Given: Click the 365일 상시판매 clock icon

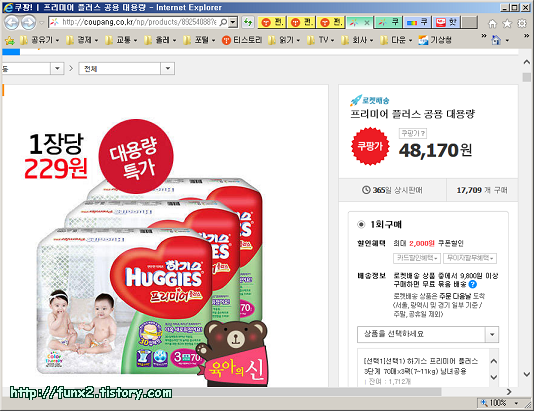Looking at the screenshot, I should point(366,190).
